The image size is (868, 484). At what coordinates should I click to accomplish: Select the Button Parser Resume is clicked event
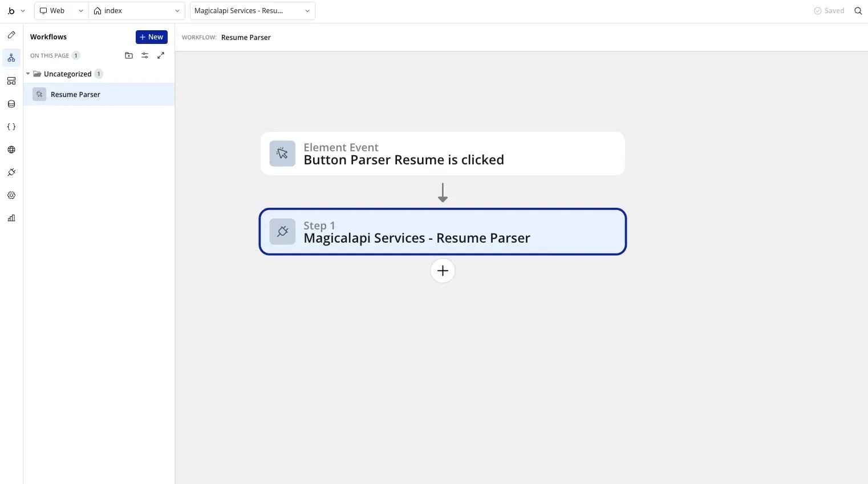click(443, 154)
